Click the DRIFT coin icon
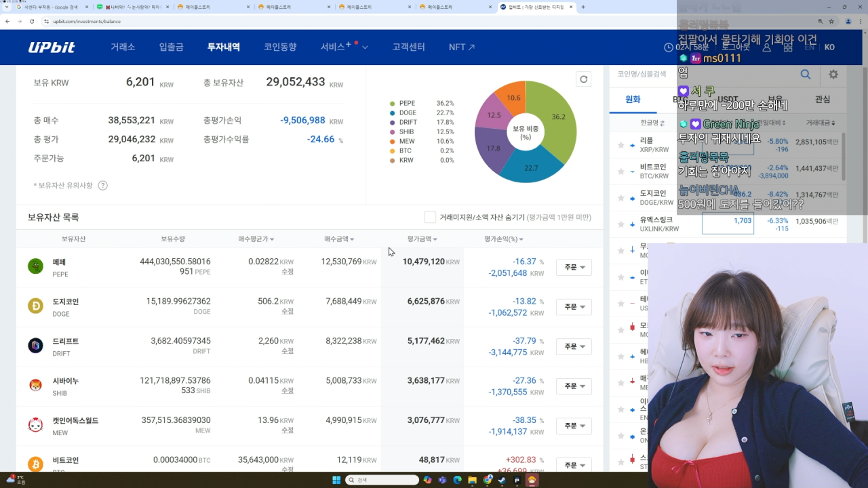The height and width of the screenshot is (488, 868). 35,346
